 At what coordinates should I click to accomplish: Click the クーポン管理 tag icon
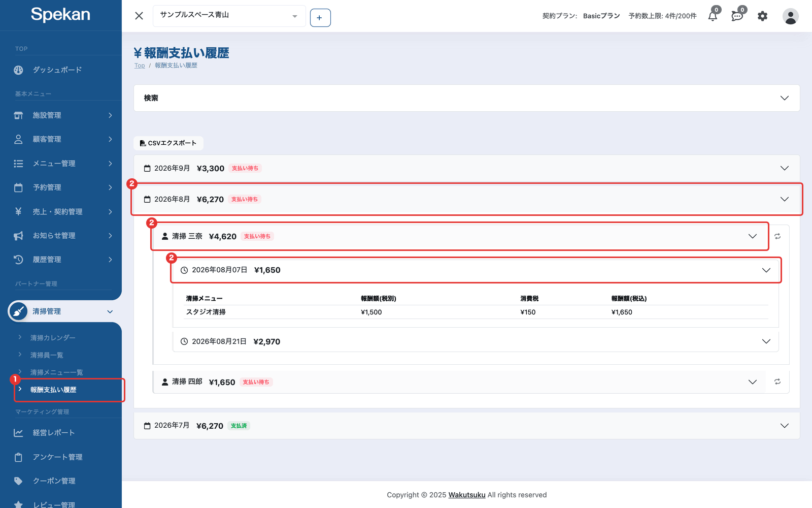18,481
